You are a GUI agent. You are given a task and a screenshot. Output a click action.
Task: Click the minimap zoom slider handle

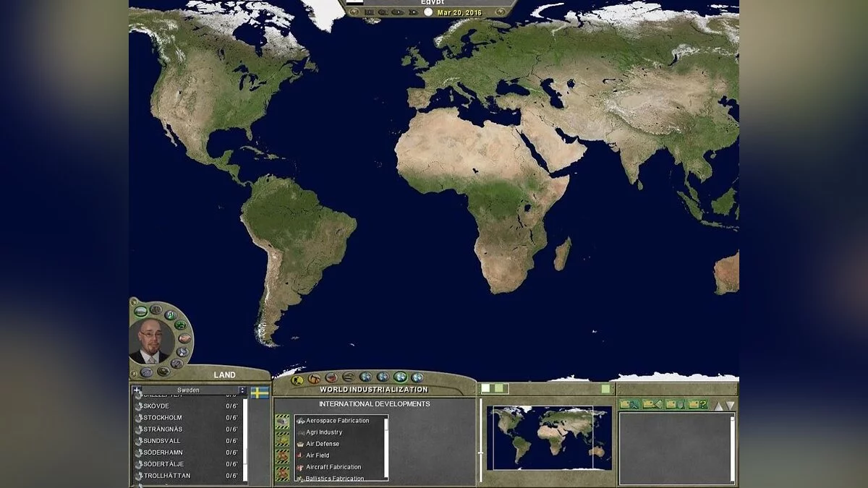click(480, 453)
